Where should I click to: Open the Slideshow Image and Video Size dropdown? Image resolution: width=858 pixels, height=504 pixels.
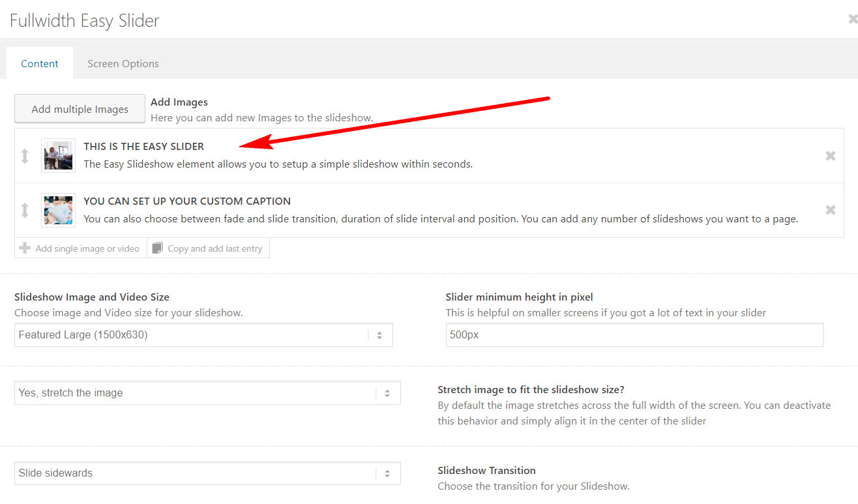(203, 335)
